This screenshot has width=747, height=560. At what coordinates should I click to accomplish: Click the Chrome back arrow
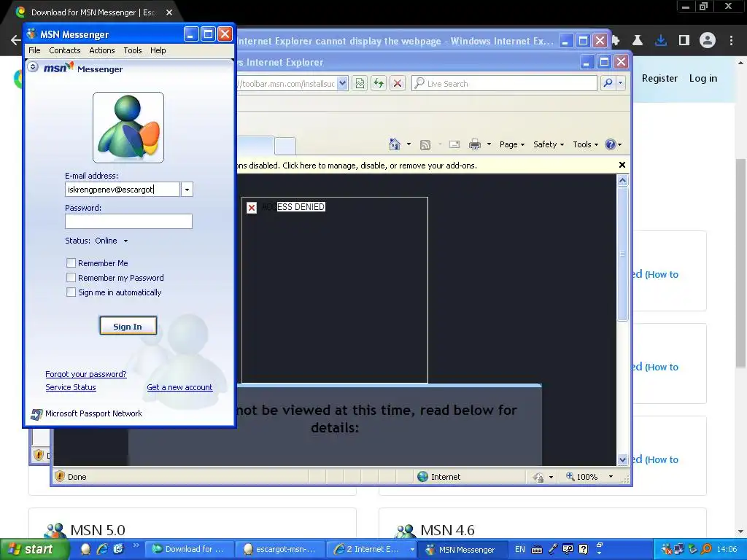16,40
